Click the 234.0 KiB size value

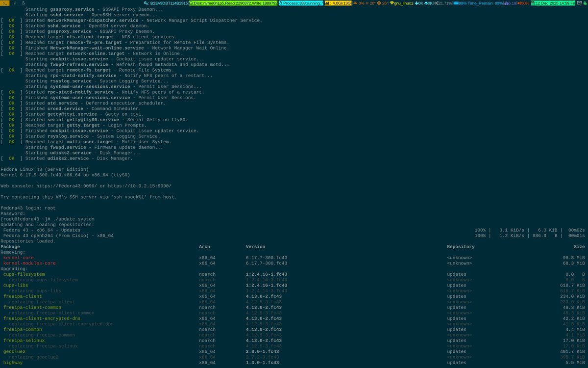(572, 296)
